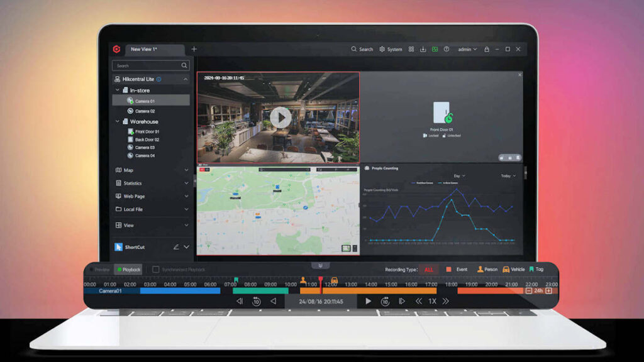Open the download center icon

pos(423,49)
